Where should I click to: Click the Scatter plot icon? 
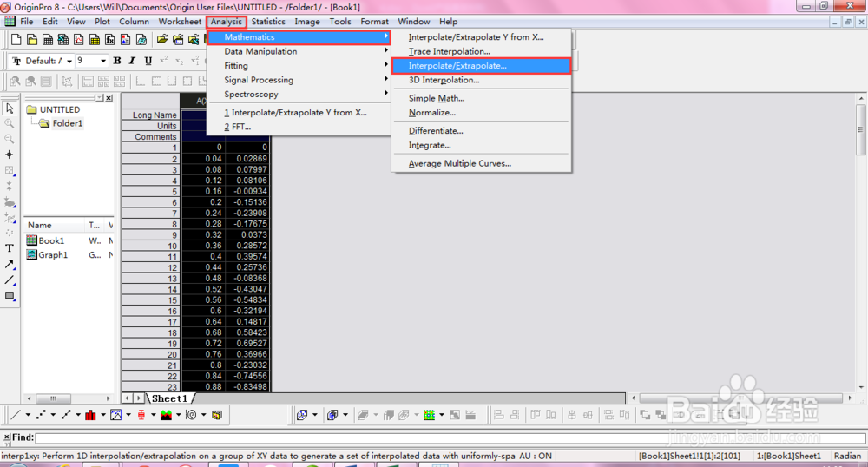pos(41,414)
